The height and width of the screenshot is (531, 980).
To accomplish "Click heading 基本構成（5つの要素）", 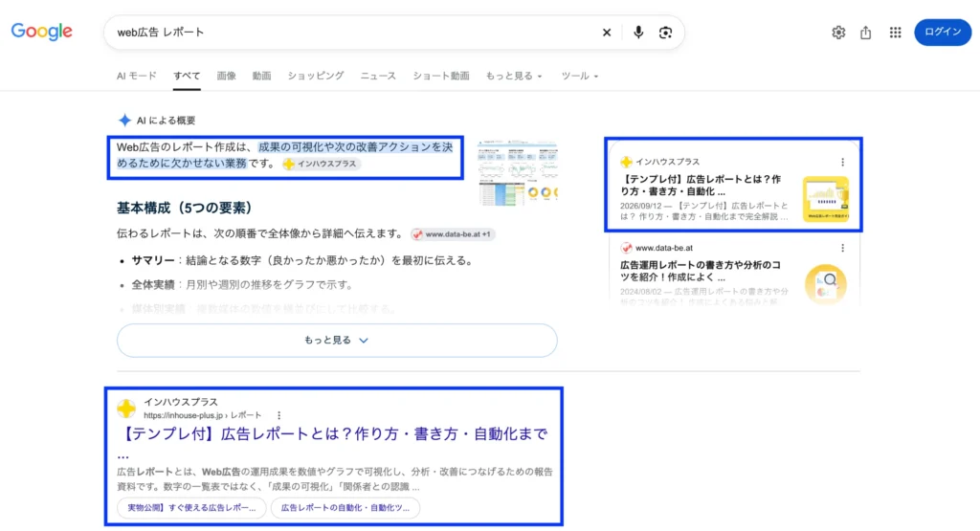I will coord(185,208).
